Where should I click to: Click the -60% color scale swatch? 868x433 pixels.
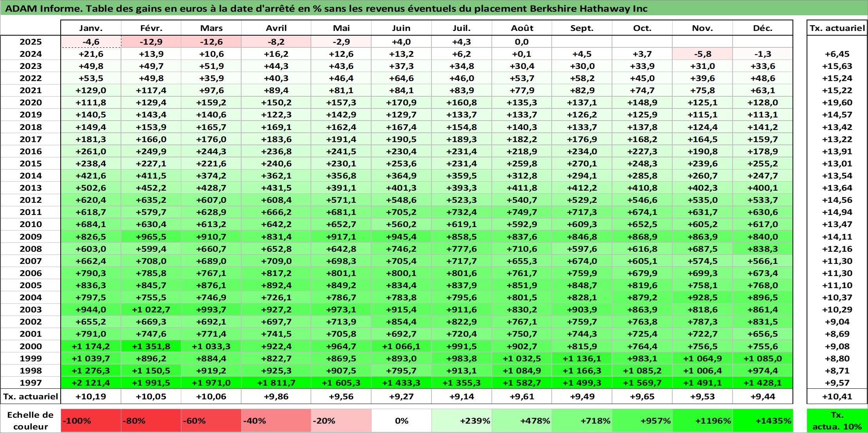coord(211,421)
